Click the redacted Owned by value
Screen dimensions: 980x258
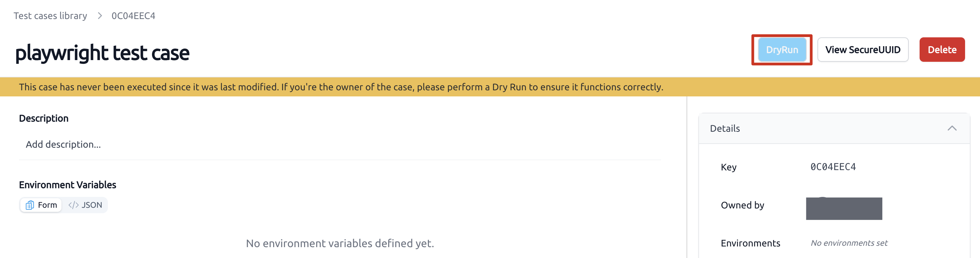(x=844, y=208)
